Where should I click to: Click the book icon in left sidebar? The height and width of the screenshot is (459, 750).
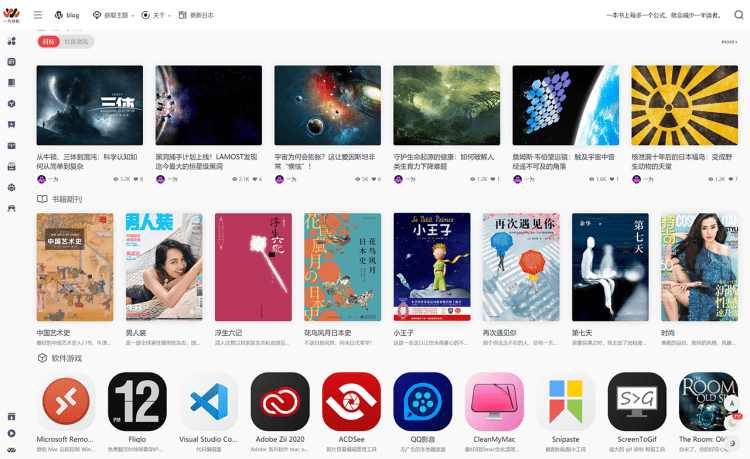11,83
